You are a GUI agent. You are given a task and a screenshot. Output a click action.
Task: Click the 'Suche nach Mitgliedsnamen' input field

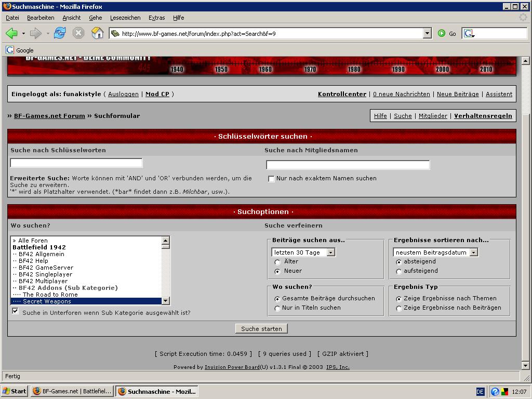[348, 165]
